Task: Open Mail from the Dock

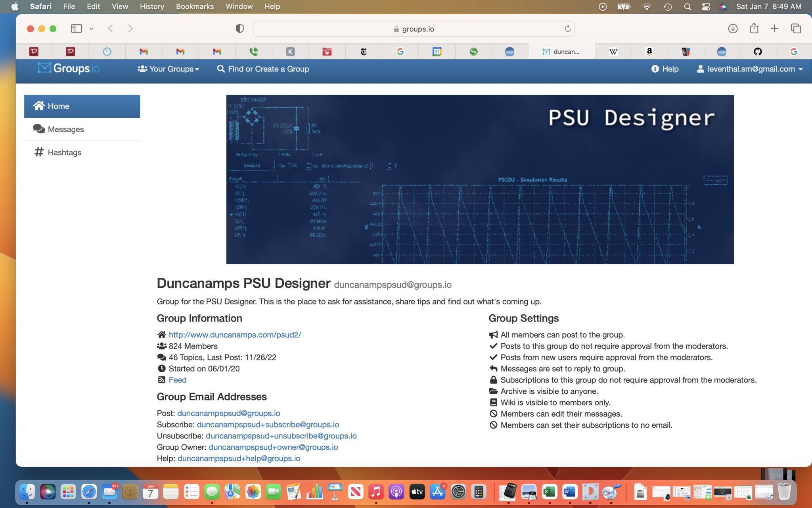Action: 109,492
